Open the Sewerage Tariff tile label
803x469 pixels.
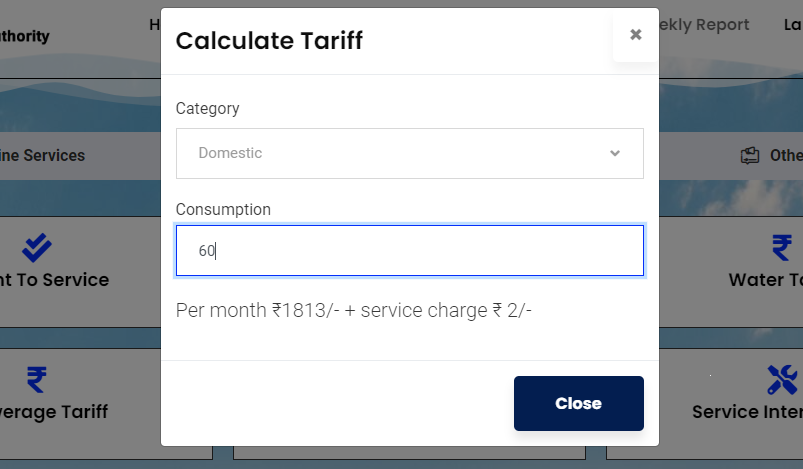[x=54, y=412]
